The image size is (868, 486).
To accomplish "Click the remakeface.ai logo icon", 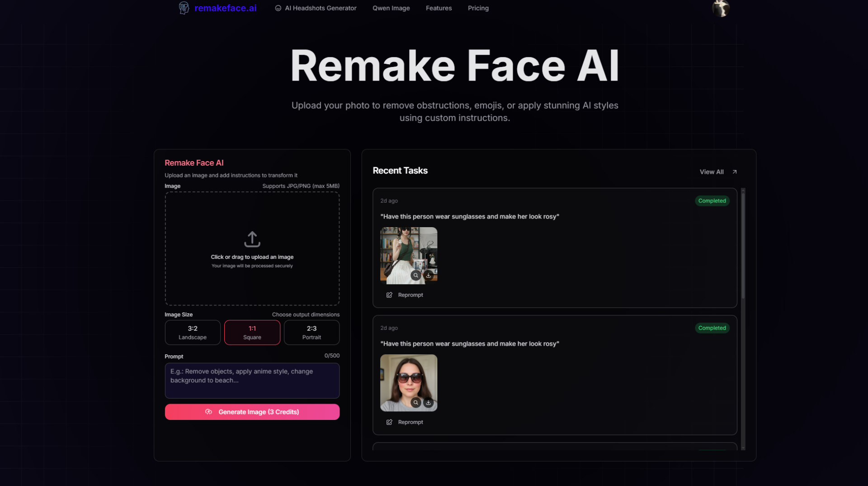I will (184, 8).
